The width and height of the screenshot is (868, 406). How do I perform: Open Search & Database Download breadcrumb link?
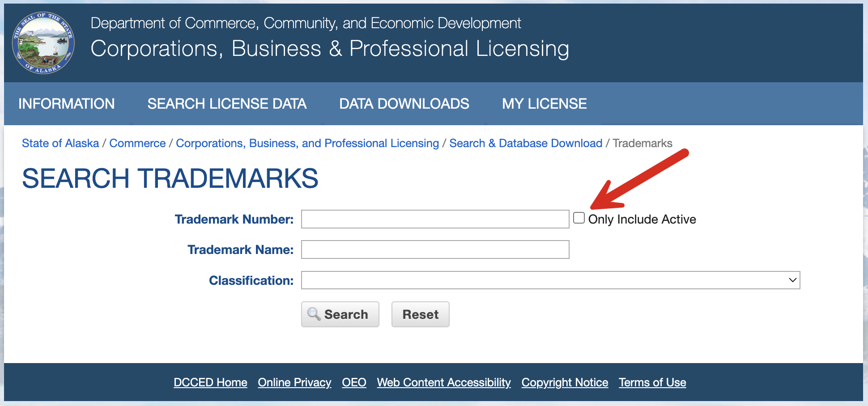coord(526,143)
